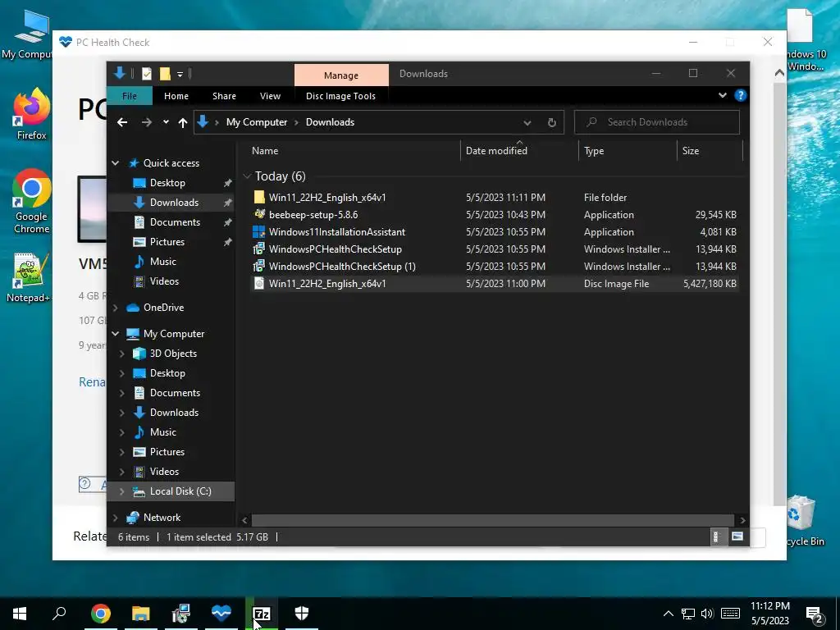
Task: Click the New folder quick access icon
Action: point(165,74)
